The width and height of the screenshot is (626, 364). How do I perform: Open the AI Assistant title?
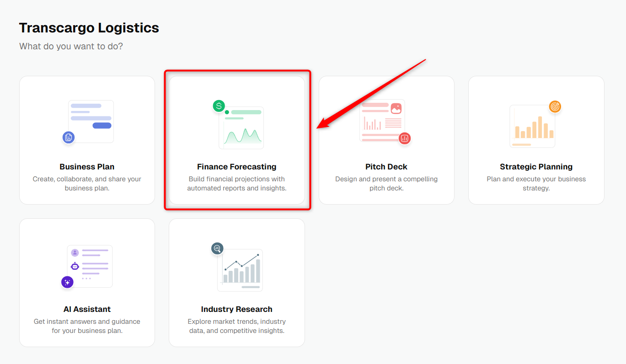[x=87, y=309]
